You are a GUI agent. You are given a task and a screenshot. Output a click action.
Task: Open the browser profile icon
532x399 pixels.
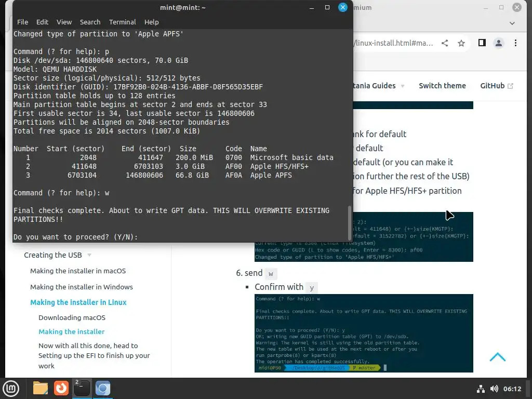tap(498, 43)
